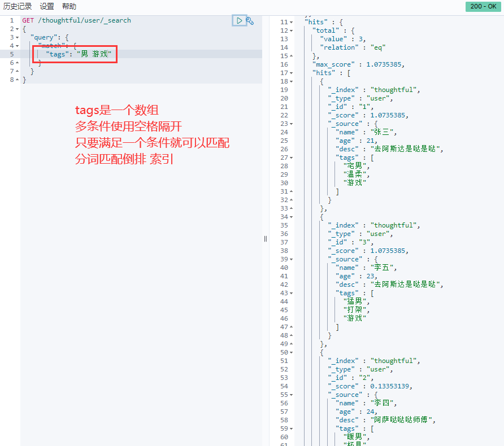Click the "age" : 24 line

[357, 412]
